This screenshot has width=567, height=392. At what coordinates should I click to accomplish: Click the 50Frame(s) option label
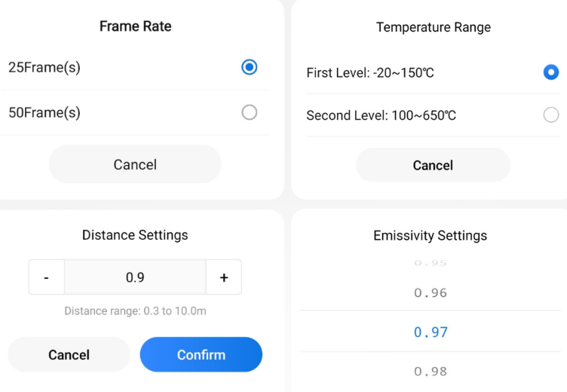pos(44,112)
